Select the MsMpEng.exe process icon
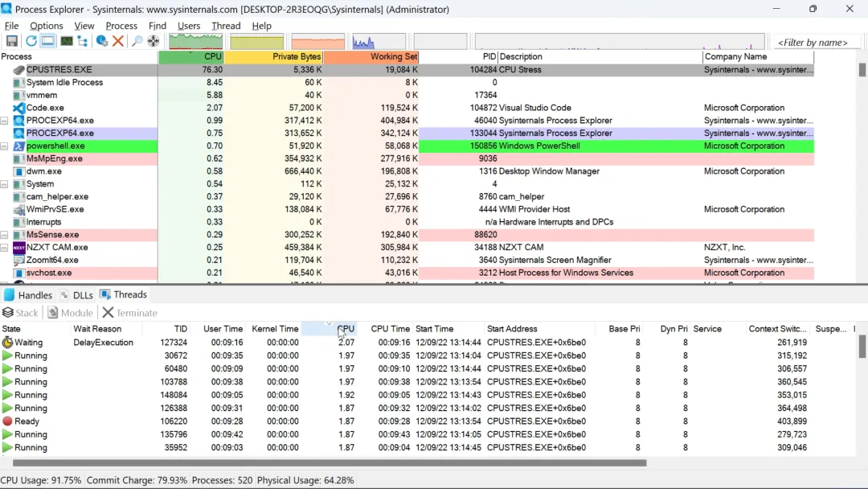This screenshot has width=868, height=489. (x=18, y=158)
